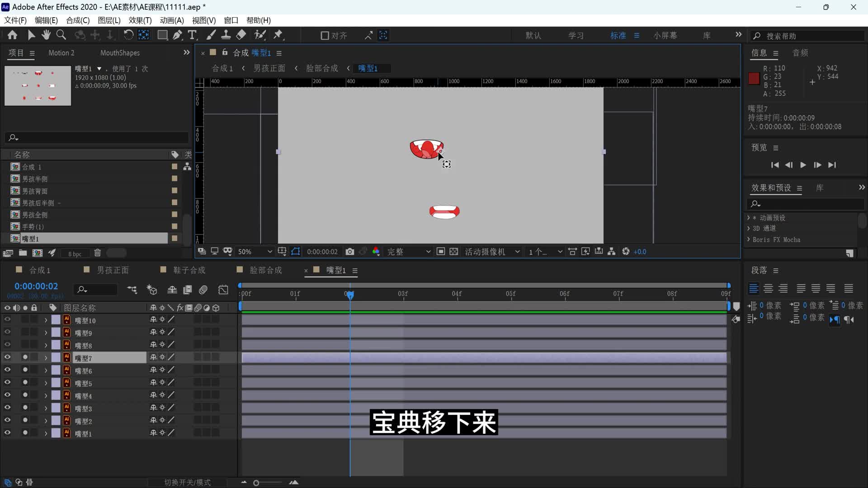Switch to the 默认 workspace
The height and width of the screenshot is (488, 868).
[x=533, y=36]
